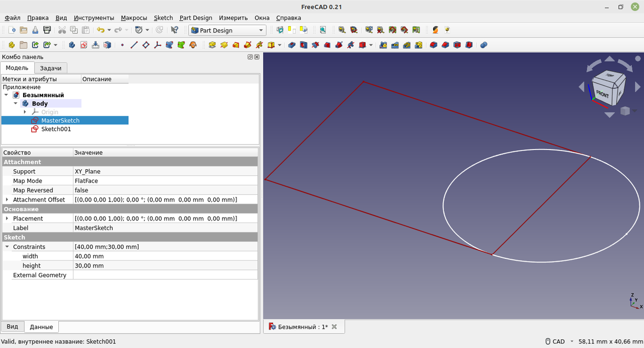Select the Безымянный : 1* document tab
Screen dimensions: 644x348
pos(303,327)
